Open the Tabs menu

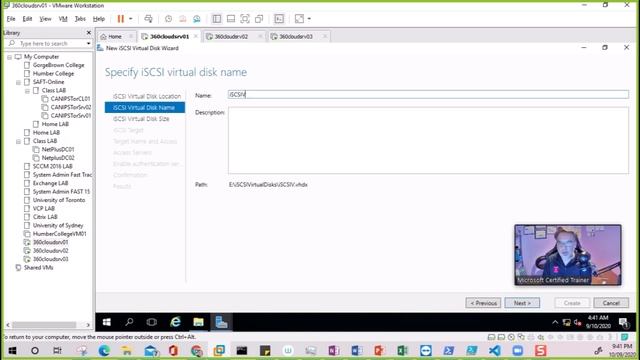(x=80, y=19)
